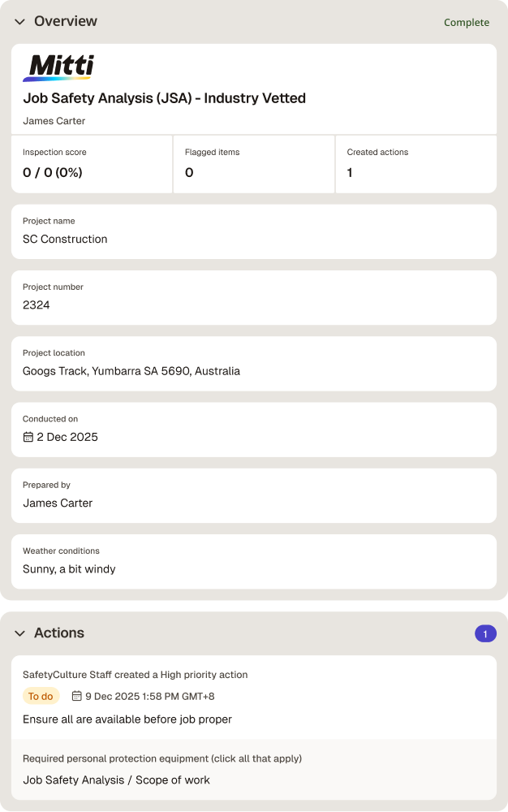Screen dimensions: 508x812
Task: Click the Project name field SC Construction
Action: [254, 232]
